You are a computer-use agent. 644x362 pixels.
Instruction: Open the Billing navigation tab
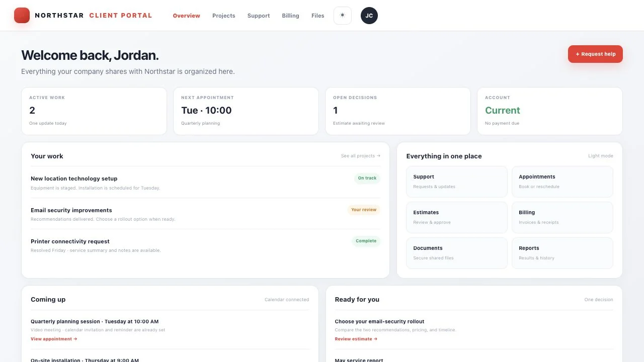pyautogui.click(x=291, y=16)
